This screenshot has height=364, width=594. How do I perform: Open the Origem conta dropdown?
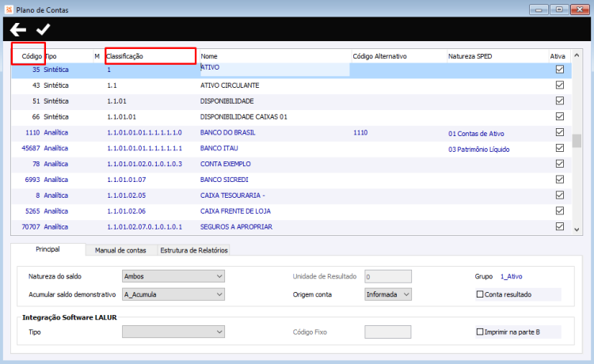(388, 294)
